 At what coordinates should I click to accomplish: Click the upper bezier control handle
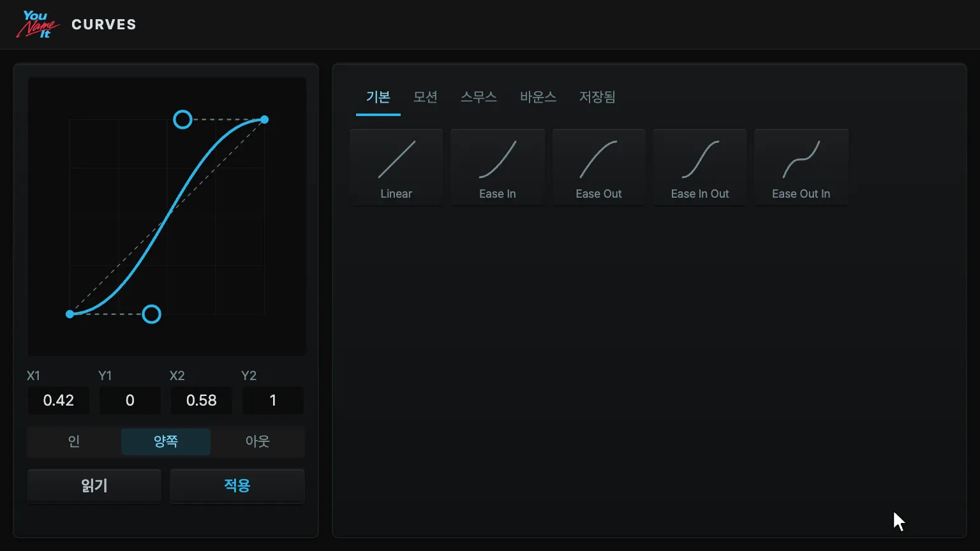pyautogui.click(x=182, y=119)
